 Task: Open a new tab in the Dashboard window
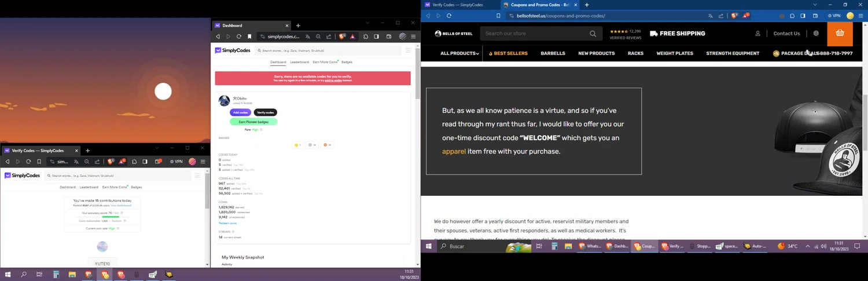tap(298, 25)
